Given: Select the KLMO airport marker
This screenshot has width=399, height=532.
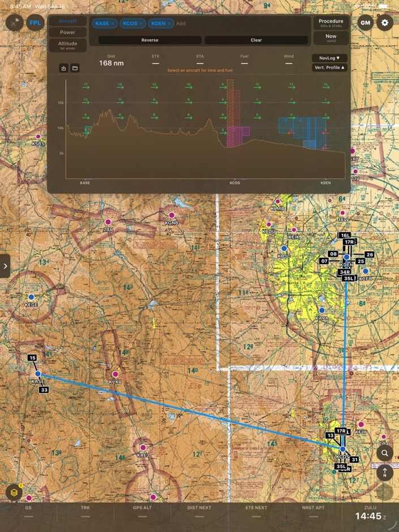Looking at the screenshot, I should point(278,201).
